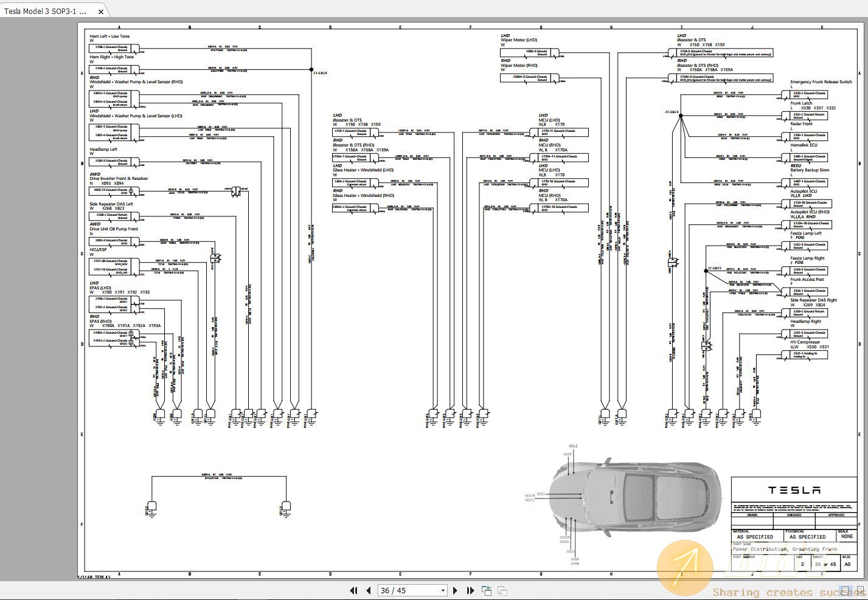Close the Tesla Model 3 document tab
Screen dimensions: 868x600
pyautogui.click(x=102, y=11)
